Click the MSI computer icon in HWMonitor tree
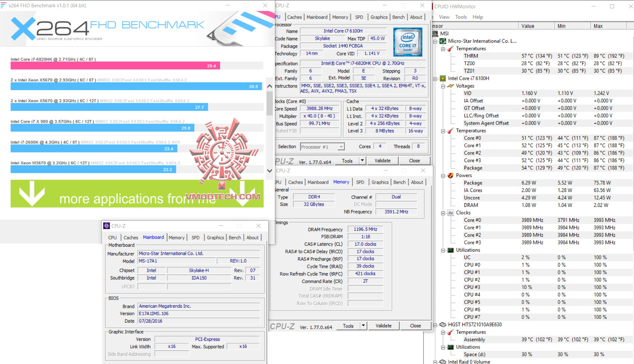 435,33
